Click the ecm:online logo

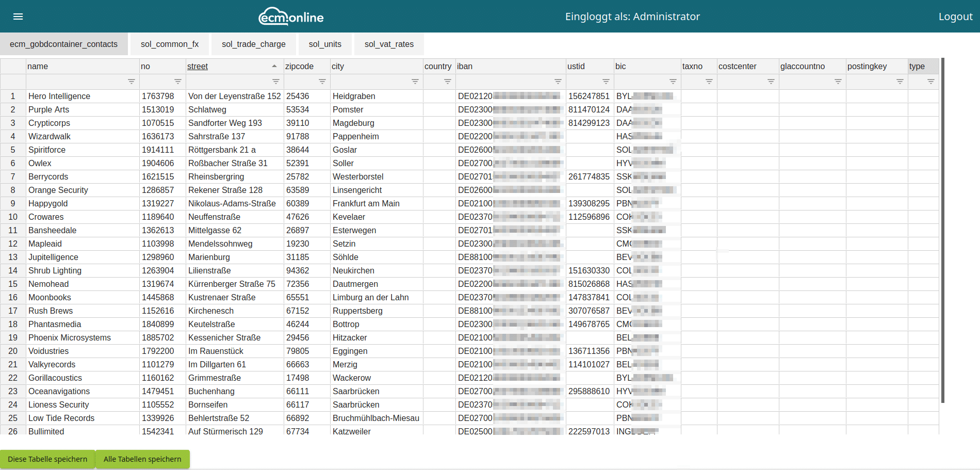point(291,17)
